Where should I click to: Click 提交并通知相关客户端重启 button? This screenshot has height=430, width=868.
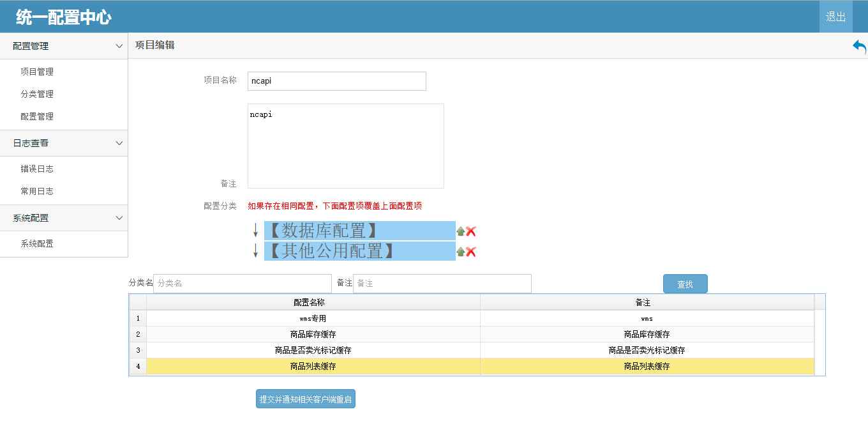(306, 399)
